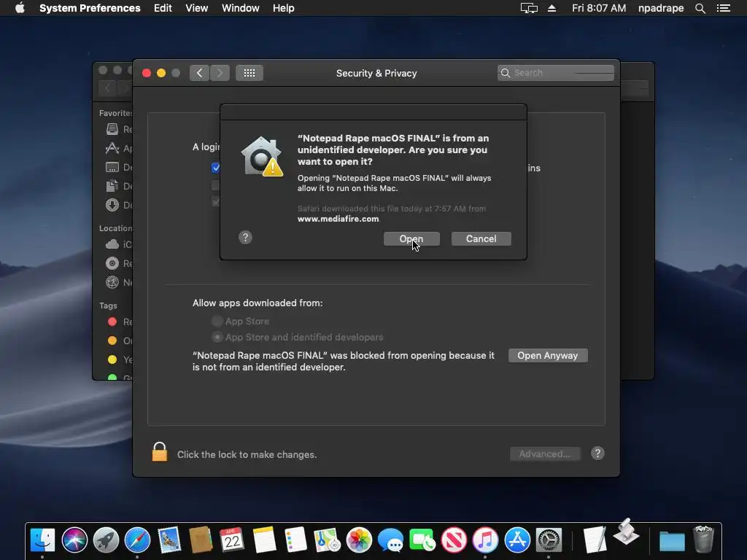Open Spotlight search in the menu bar
The image size is (747, 560).
(x=700, y=8)
